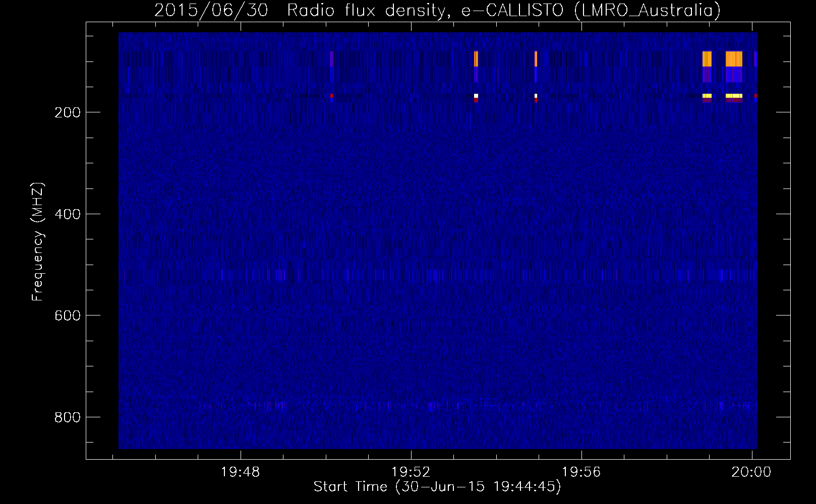Click the 400 frequency tick label

coord(68,214)
